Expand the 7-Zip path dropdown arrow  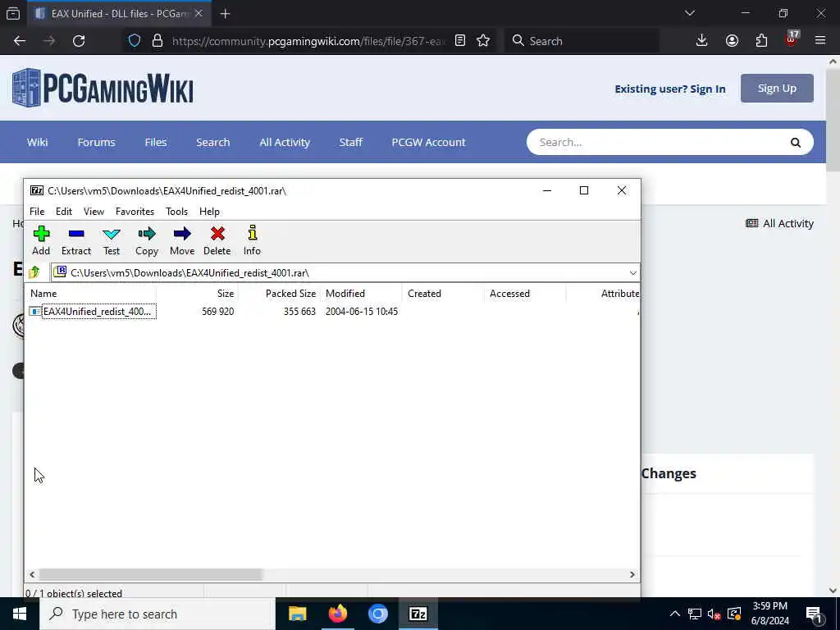coord(632,272)
